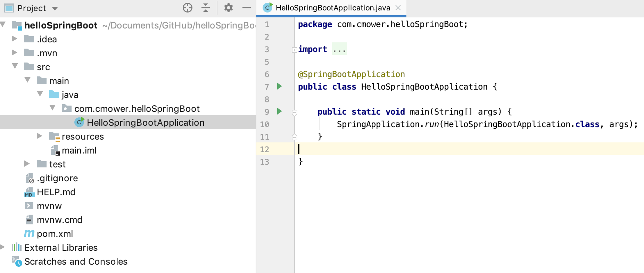Click SpringApplication on line 10
644x273 pixels.
pos(378,124)
